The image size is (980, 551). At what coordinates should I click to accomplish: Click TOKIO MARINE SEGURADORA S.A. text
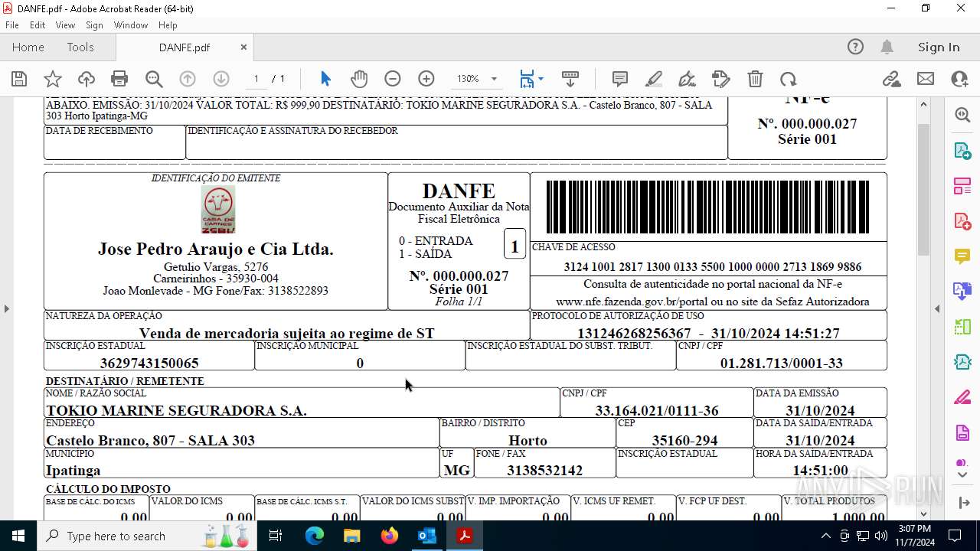[176, 411]
